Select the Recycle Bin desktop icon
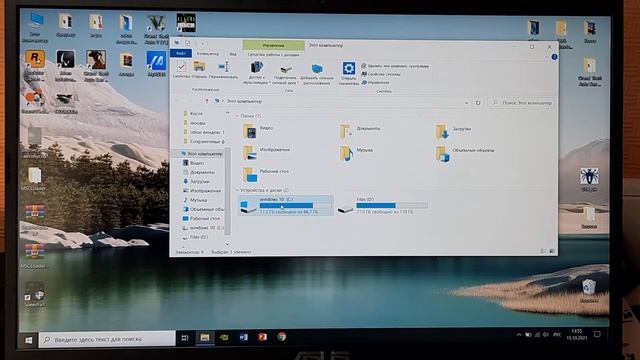Image resolution: width=640 pixels, height=360 pixels. tap(589, 291)
